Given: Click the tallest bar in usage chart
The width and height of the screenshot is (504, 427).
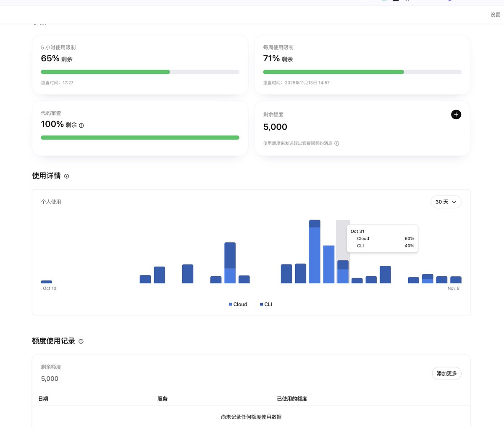Looking at the screenshot, I should point(315,251).
